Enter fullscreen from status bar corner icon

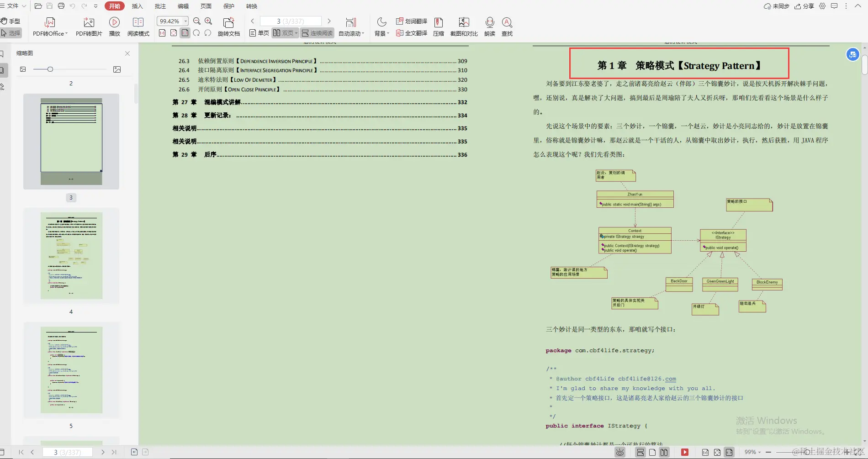coord(858,452)
